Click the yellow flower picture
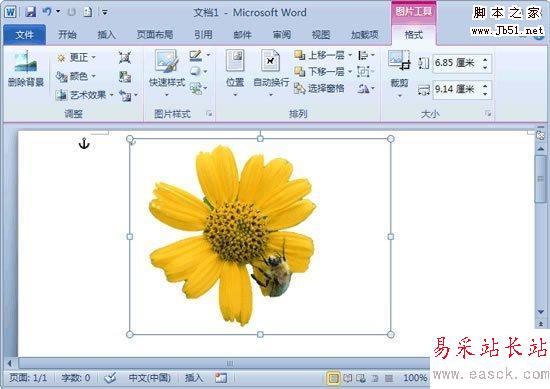Viewport: 550px width, 389px height. click(x=233, y=235)
